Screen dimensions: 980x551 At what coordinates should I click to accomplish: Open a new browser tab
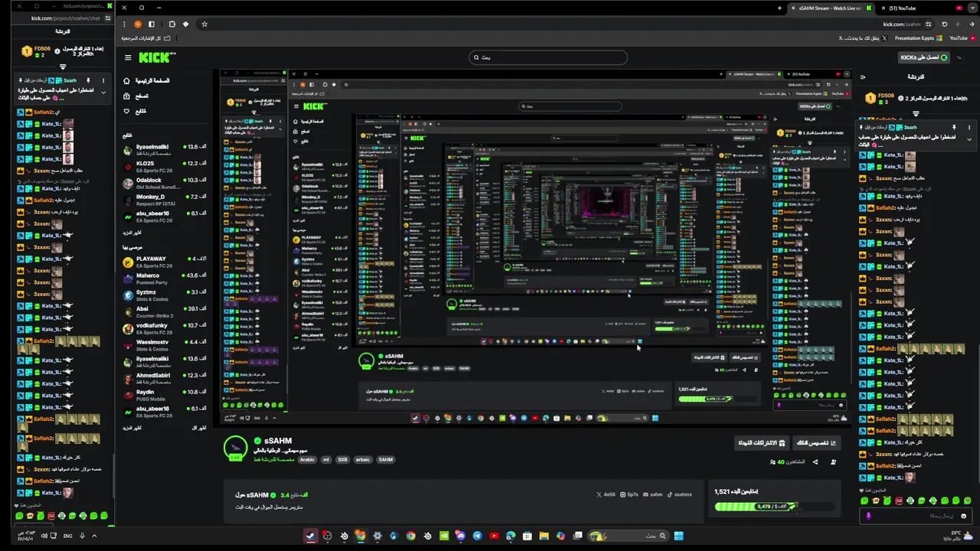point(779,8)
